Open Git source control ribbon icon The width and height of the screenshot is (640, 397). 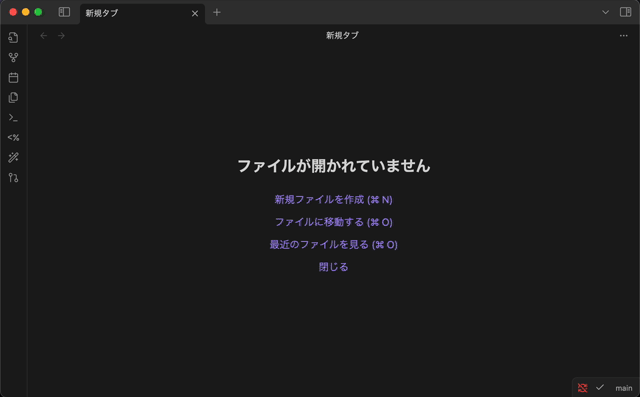(x=13, y=177)
